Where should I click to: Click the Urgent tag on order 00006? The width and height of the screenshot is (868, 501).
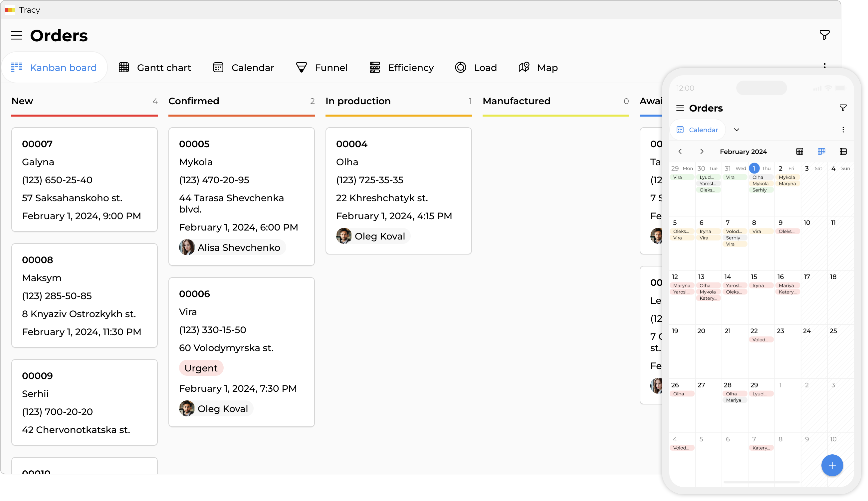pyautogui.click(x=201, y=368)
